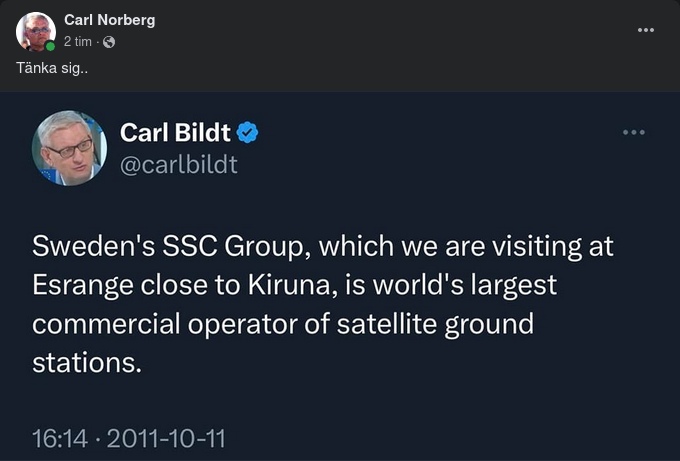The width and height of the screenshot is (680, 461).
Task: Click the blue verified badge beside Carl Bildt
Action: tap(248, 132)
